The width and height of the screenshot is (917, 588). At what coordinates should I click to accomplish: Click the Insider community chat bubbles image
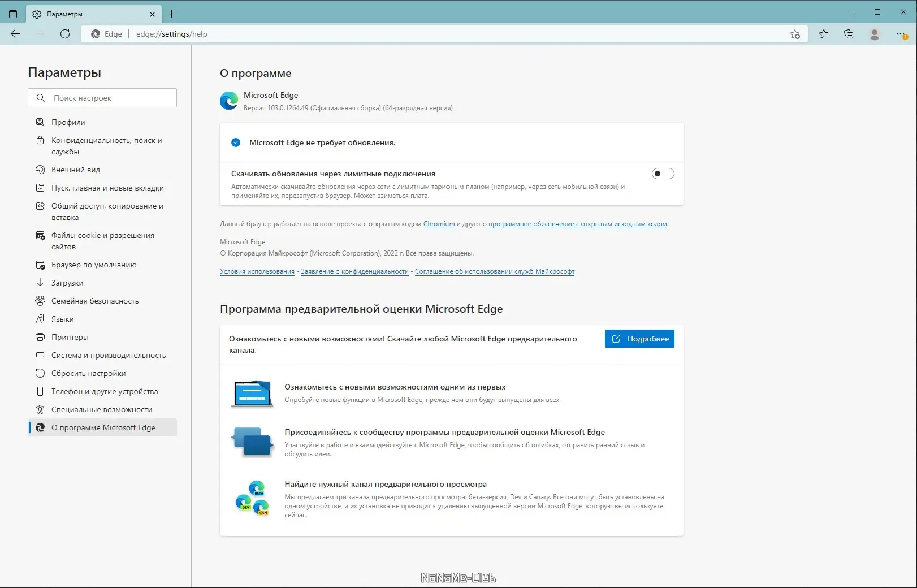[252, 442]
